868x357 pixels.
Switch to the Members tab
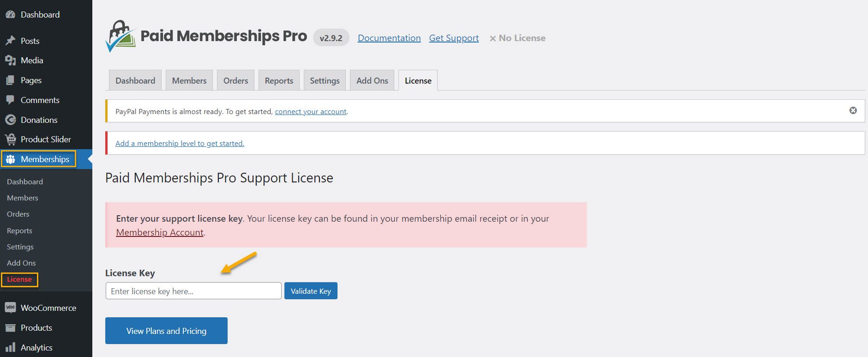(x=189, y=80)
